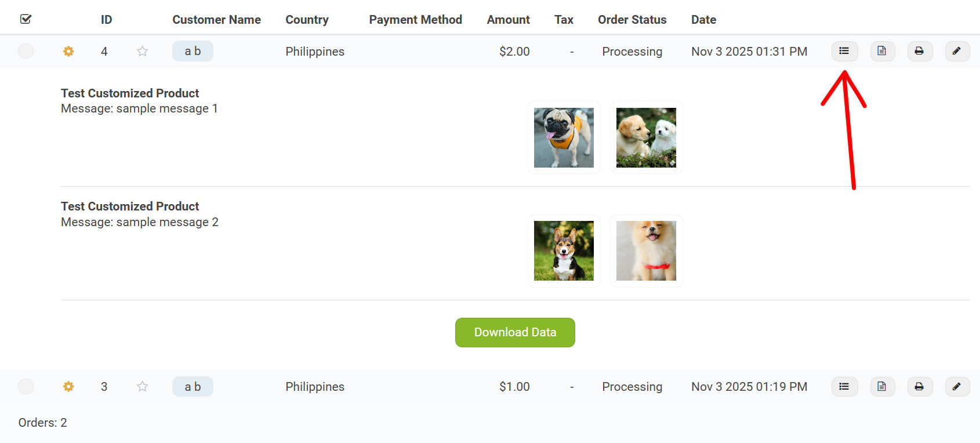Sort orders by the Amount column
This screenshot has height=443, width=980.
(x=508, y=20)
